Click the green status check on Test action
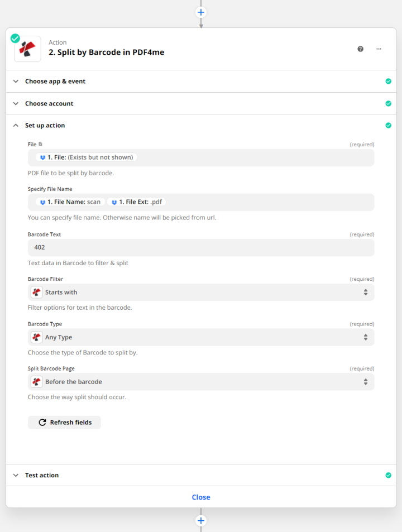 (x=388, y=475)
